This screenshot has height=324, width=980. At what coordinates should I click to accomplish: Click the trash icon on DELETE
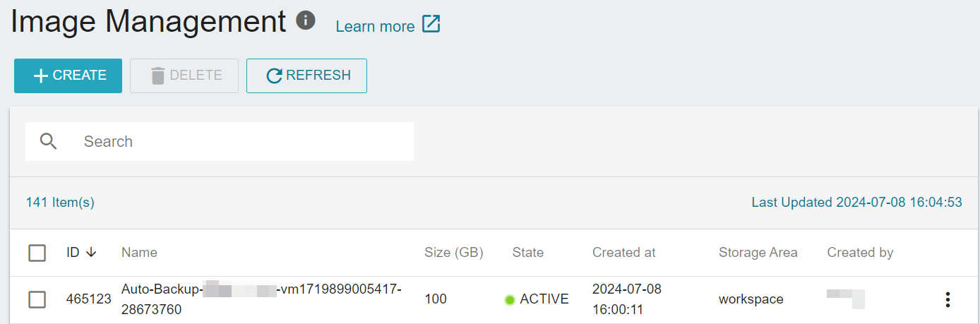tap(158, 76)
